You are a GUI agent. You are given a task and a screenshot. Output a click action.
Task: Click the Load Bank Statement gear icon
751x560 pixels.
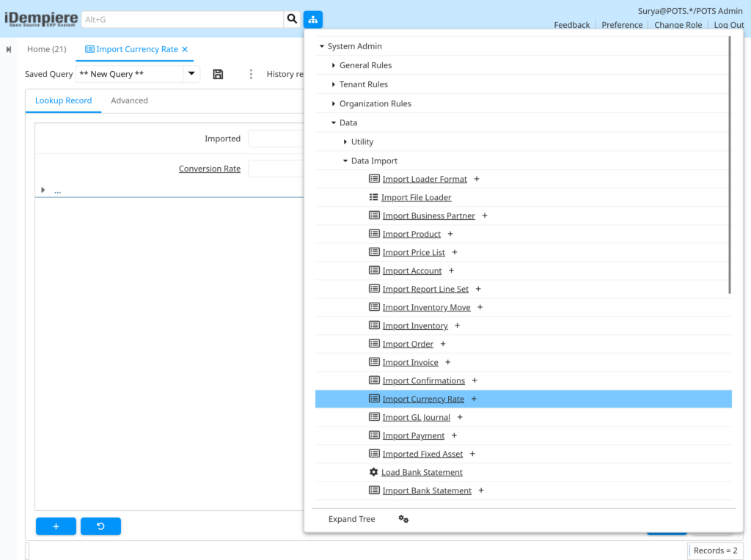point(373,472)
